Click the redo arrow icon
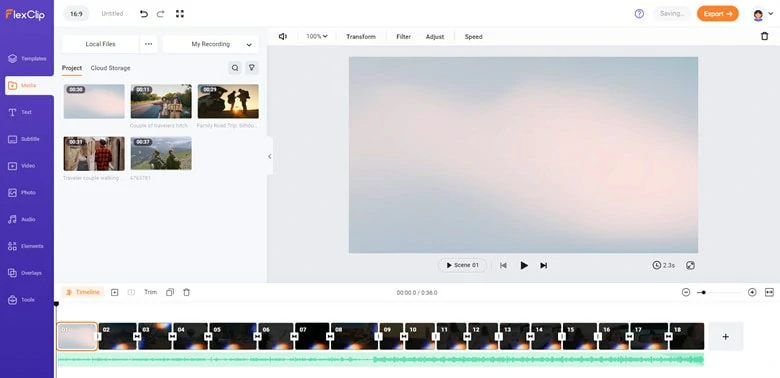 click(160, 14)
